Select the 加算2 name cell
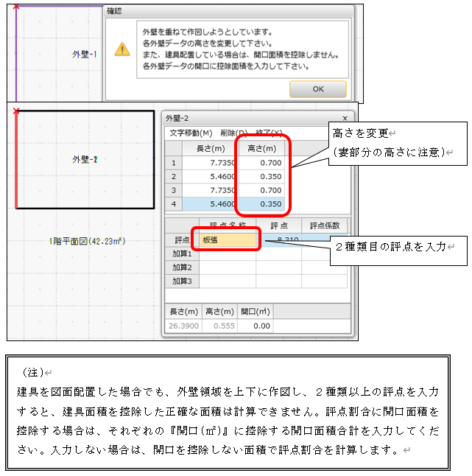 coord(227,267)
